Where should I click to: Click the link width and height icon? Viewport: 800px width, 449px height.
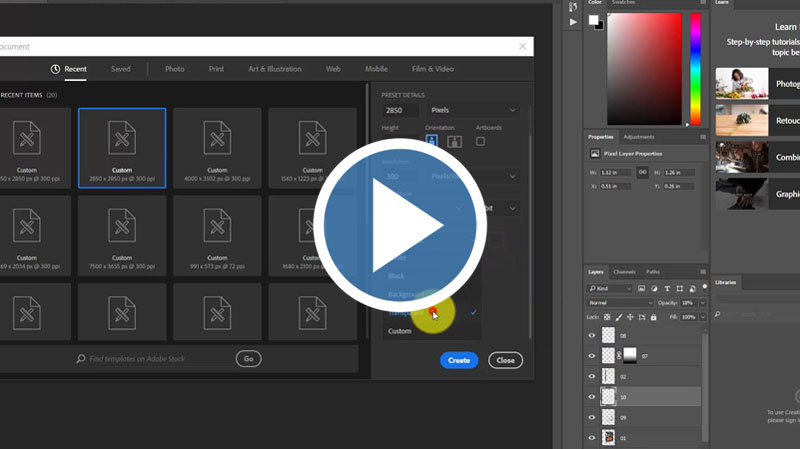(x=642, y=172)
